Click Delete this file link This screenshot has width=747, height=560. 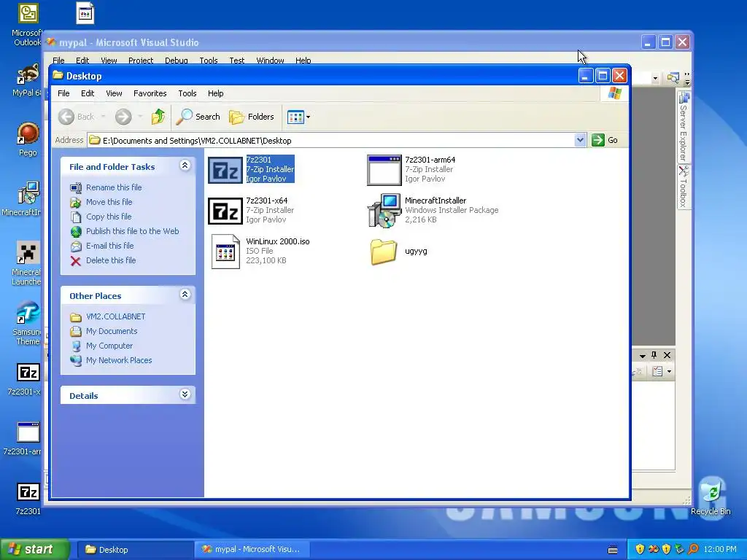[111, 260]
